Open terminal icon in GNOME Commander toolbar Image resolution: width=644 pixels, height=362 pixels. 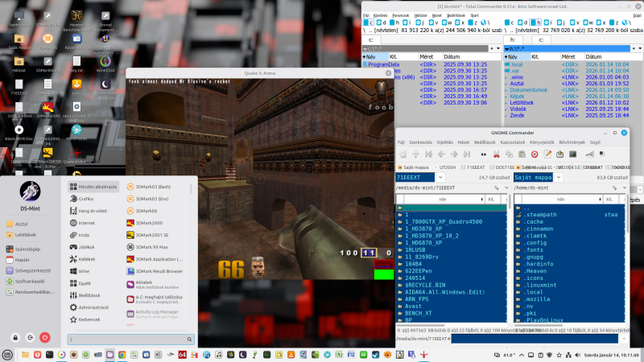pyautogui.click(x=572, y=154)
